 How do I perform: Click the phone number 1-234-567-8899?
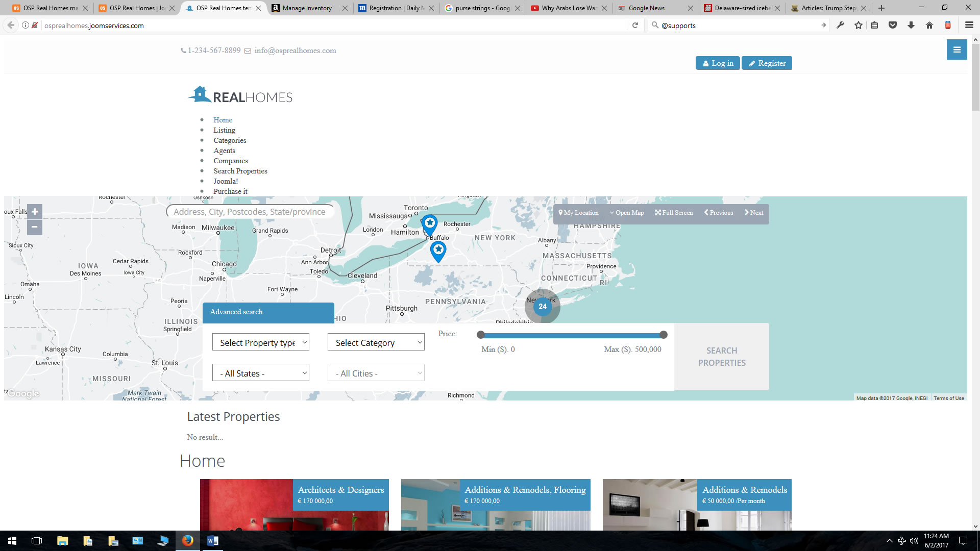pyautogui.click(x=214, y=51)
